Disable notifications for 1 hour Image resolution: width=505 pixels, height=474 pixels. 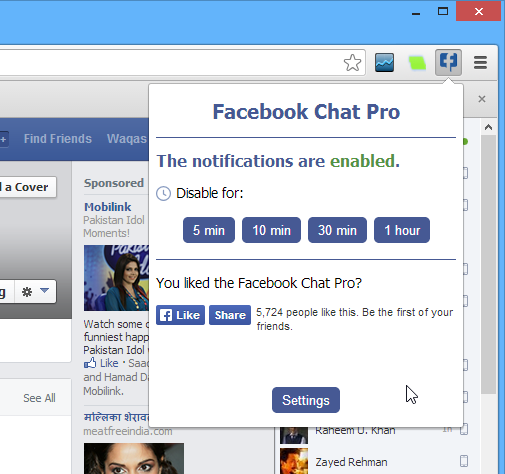click(402, 230)
